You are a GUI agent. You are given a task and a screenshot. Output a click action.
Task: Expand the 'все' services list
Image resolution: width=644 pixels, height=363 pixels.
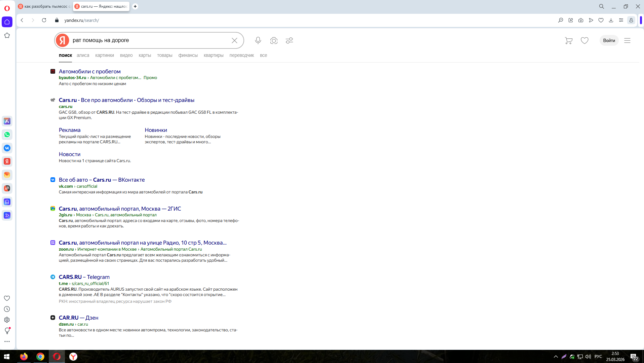click(x=263, y=55)
